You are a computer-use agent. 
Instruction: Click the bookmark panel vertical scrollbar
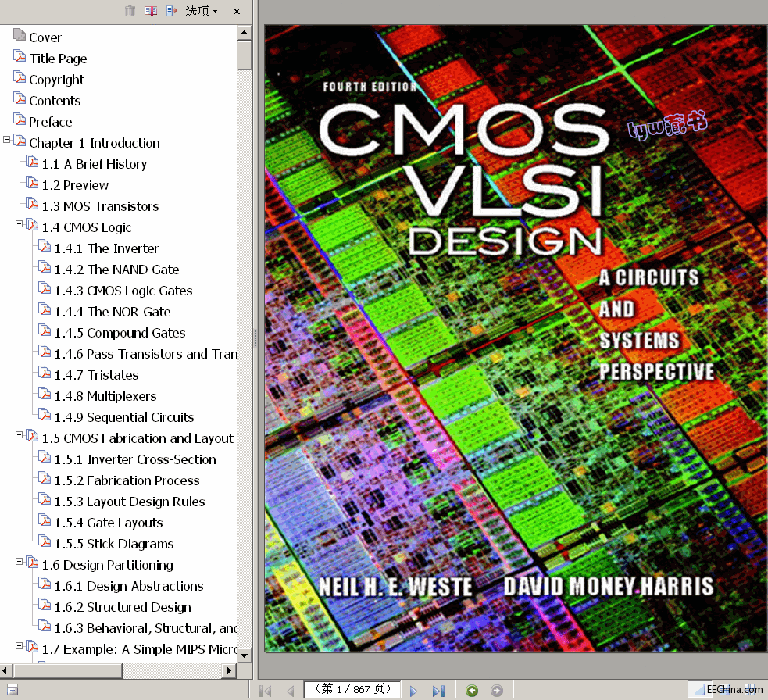[243, 55]
